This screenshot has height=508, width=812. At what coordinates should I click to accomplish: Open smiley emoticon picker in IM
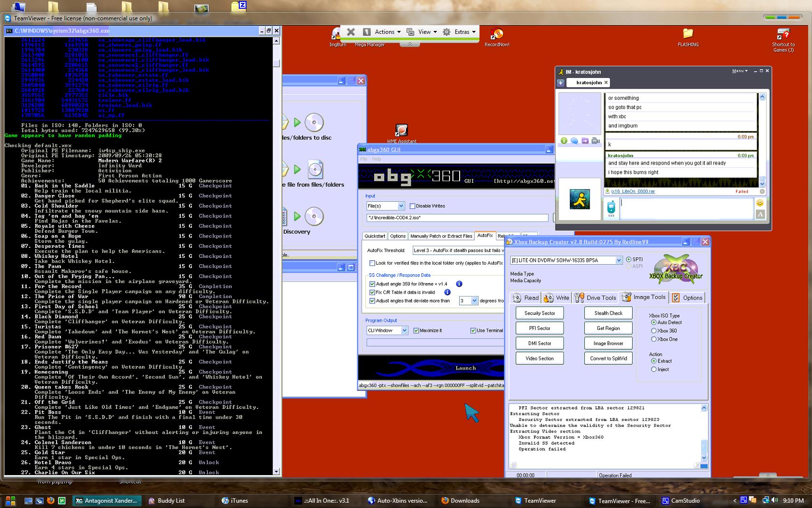760,203
